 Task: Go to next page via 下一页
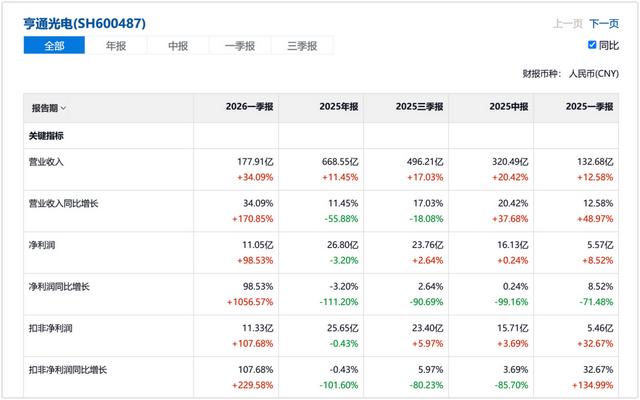(604, 24)
